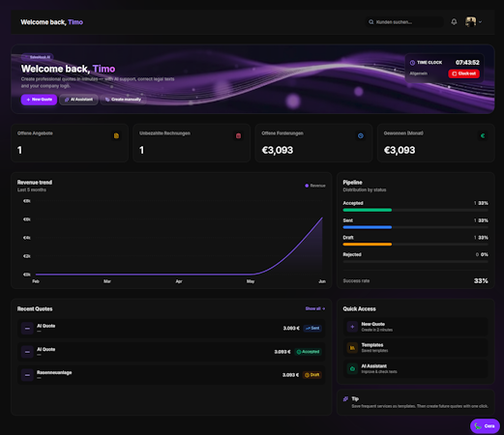Click the Time Clock clock icon
Image resolution: width=504 pixels, height=435 pixels.
[x=412, y=63]
